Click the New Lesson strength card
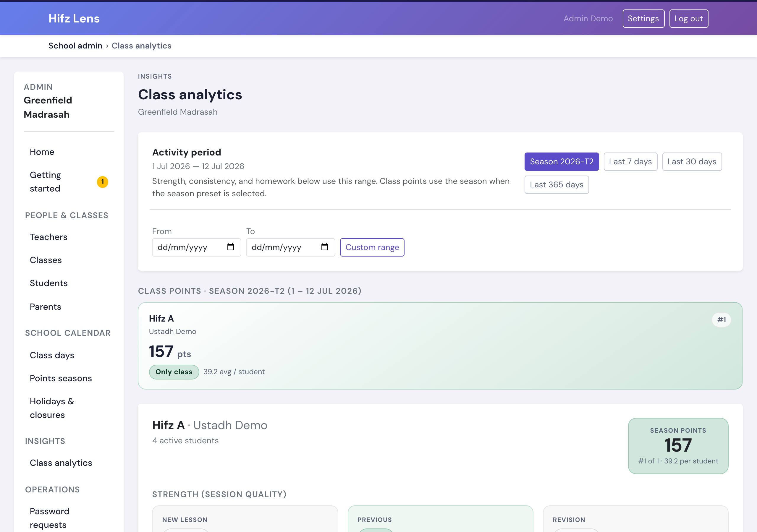757x532 pixels. point(245,519)
